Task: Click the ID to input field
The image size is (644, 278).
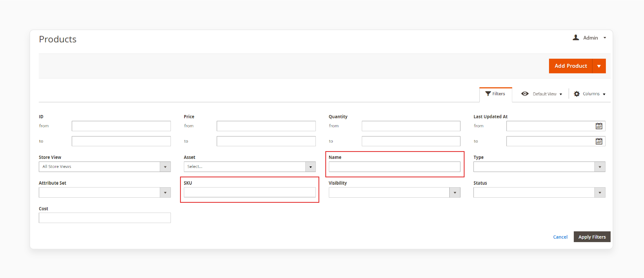Action: click(x=121, y=141)
